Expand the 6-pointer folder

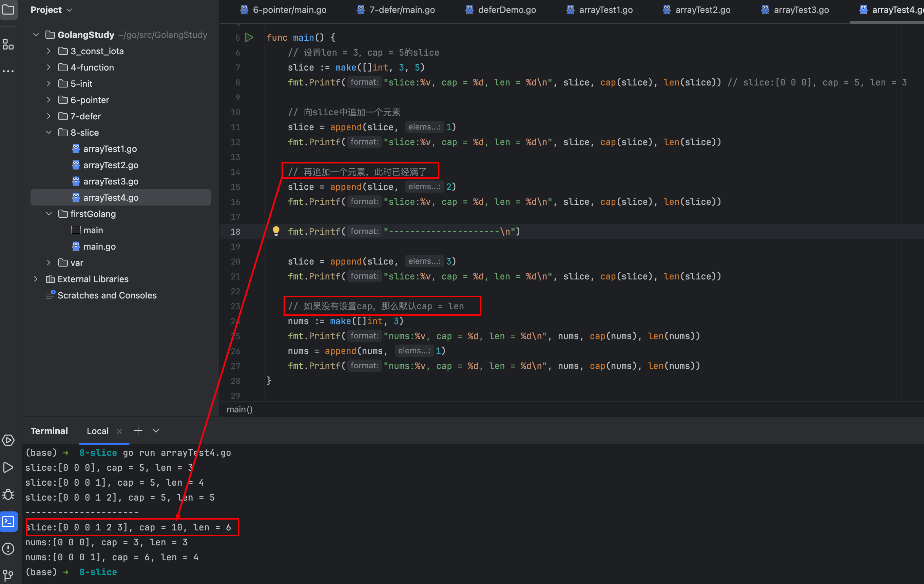49,100
